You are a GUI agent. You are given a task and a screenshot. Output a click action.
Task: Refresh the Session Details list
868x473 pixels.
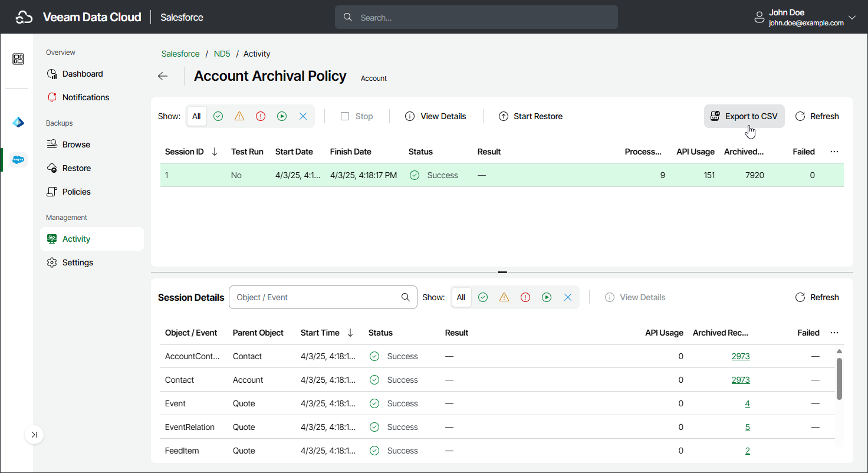click(x=817, y=297)
